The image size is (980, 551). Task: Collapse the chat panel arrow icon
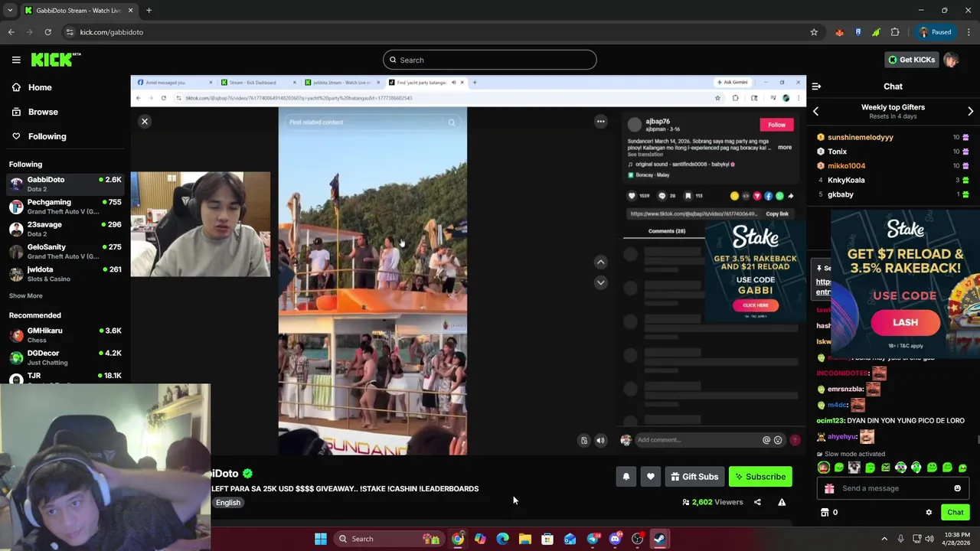pos(816,86)
